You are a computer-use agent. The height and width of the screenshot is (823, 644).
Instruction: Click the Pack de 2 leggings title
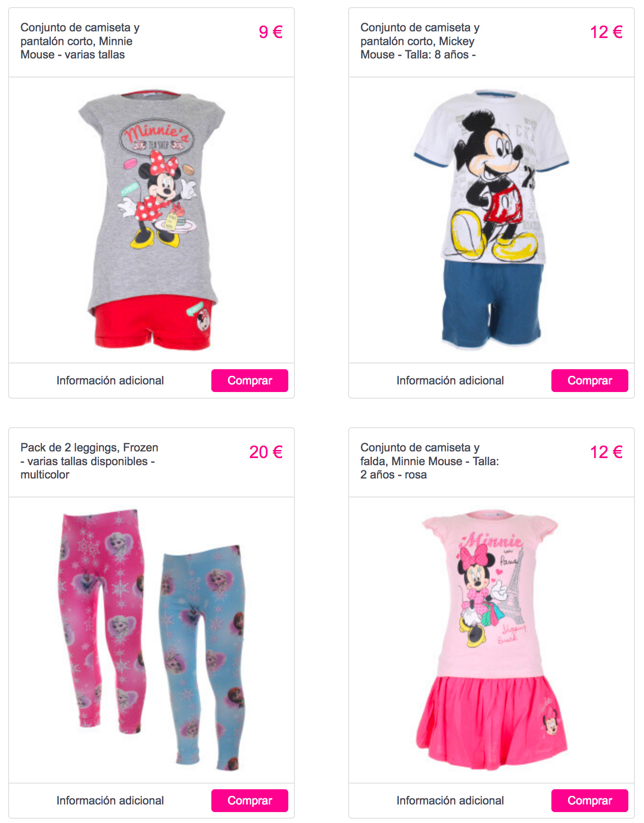click(89, 461)
